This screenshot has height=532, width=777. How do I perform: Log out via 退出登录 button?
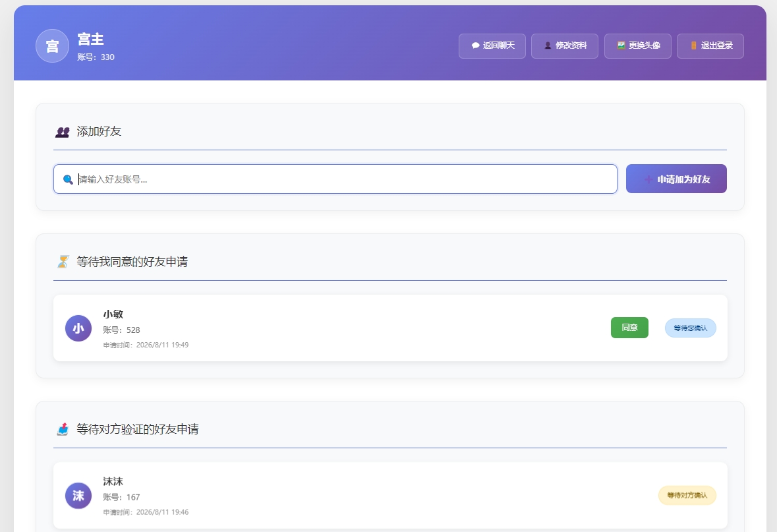(710, 46)
